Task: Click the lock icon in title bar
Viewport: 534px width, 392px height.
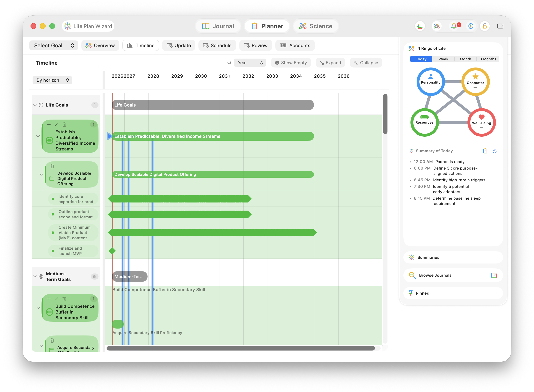Action: pyautogui.click(x=485, y=26)
